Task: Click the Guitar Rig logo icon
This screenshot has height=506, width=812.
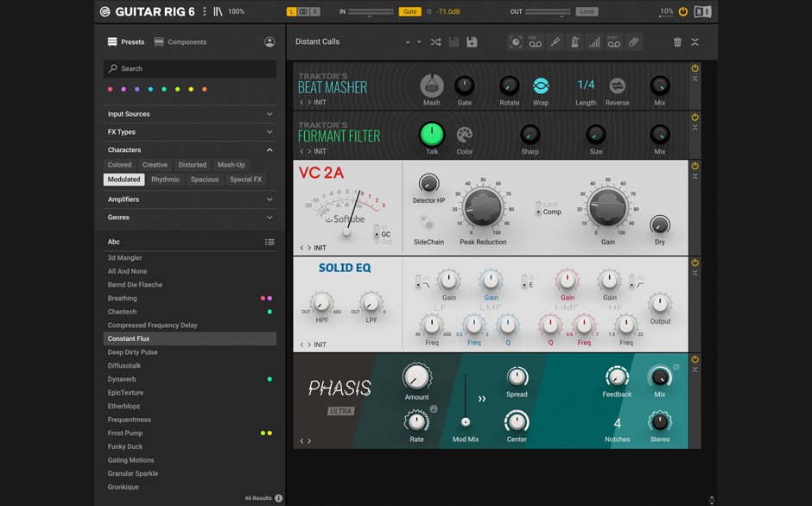Action: [x=105, y=11]
